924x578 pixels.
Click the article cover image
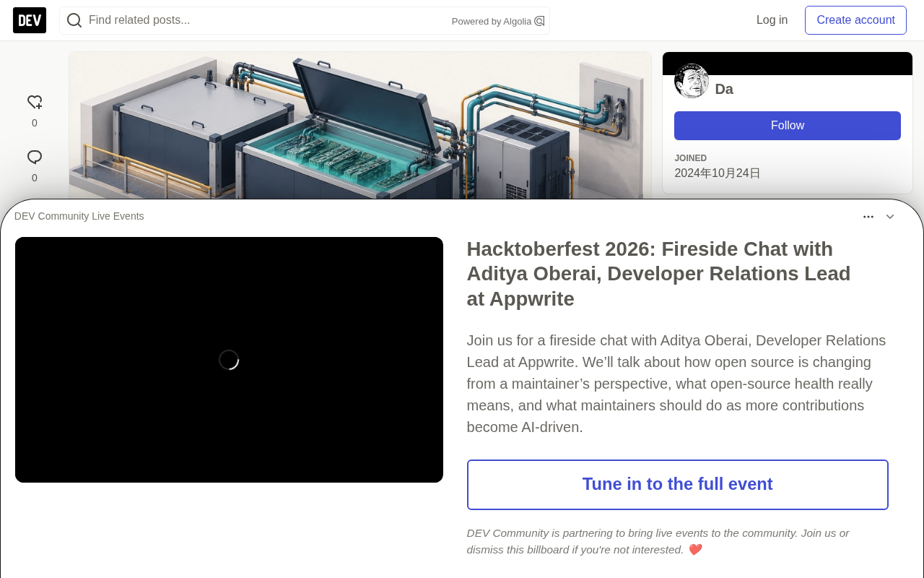tap(360, 126)
